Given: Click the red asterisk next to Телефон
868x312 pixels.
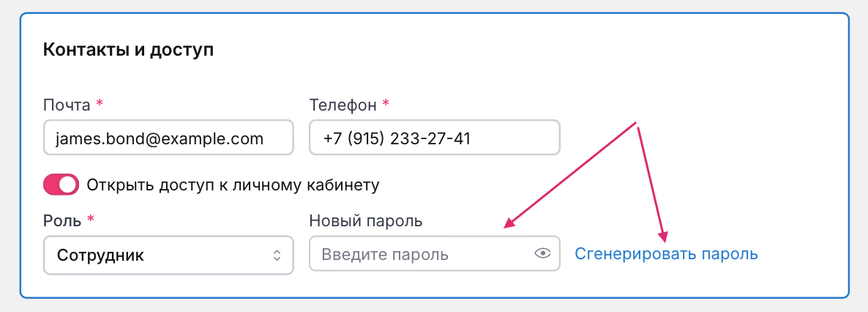Looking at the screenshot, I should coord(386,104).
